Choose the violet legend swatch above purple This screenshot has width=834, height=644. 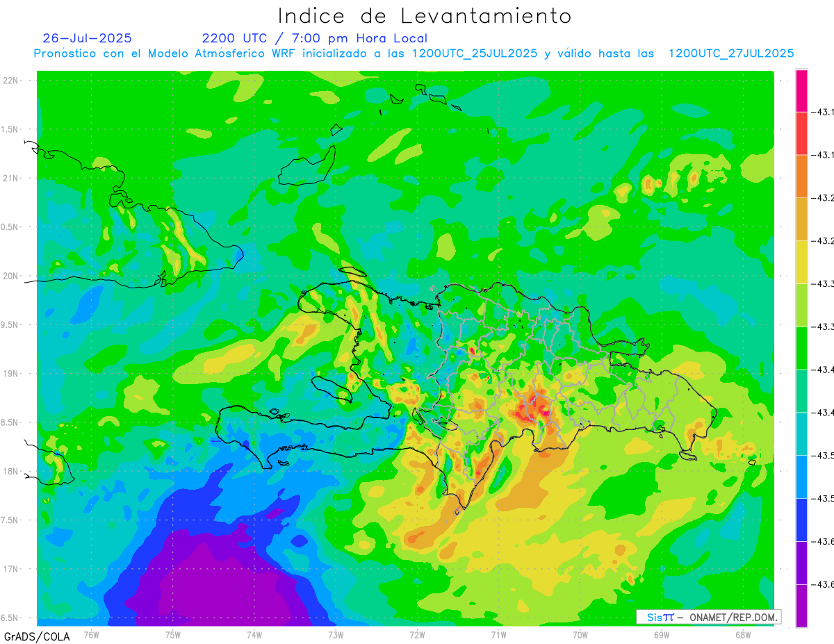[x=801, y=562]
